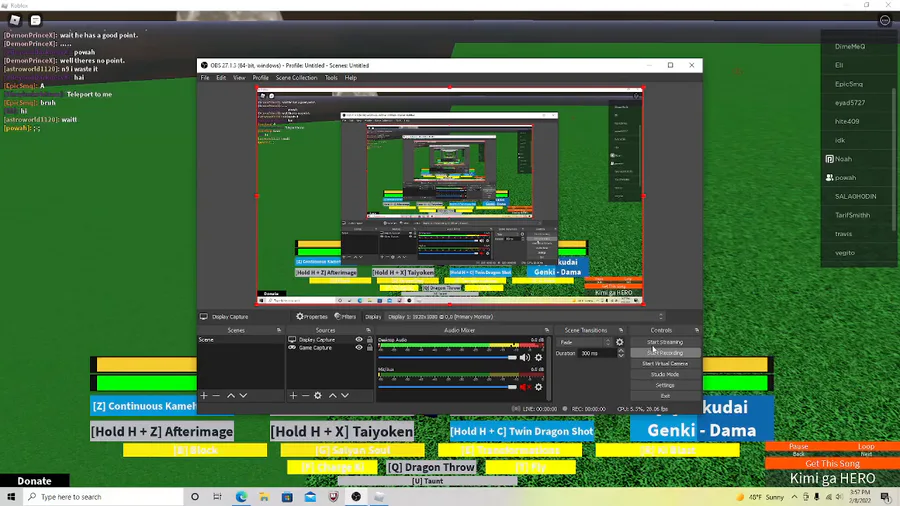Unmute the Mic/Aux red speaker icon
The image size is (900, 506).
525,387
